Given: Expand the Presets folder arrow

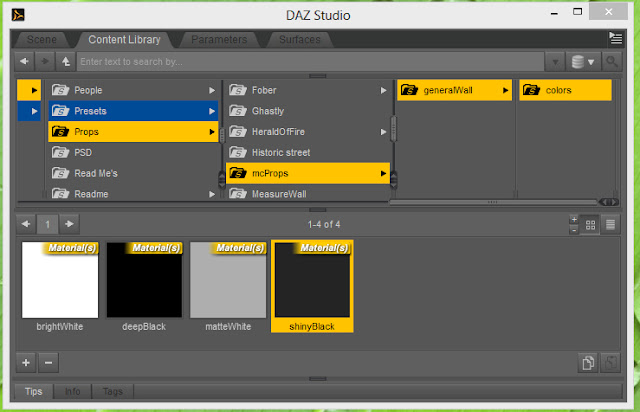Looking at the screenshot, I should coord(212,111).
